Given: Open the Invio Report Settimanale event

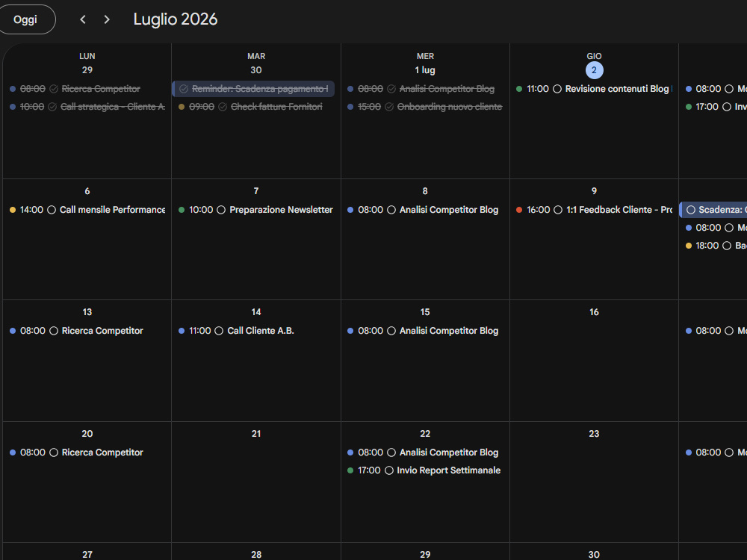Looking at the screenshot, I should pos(425,470).
